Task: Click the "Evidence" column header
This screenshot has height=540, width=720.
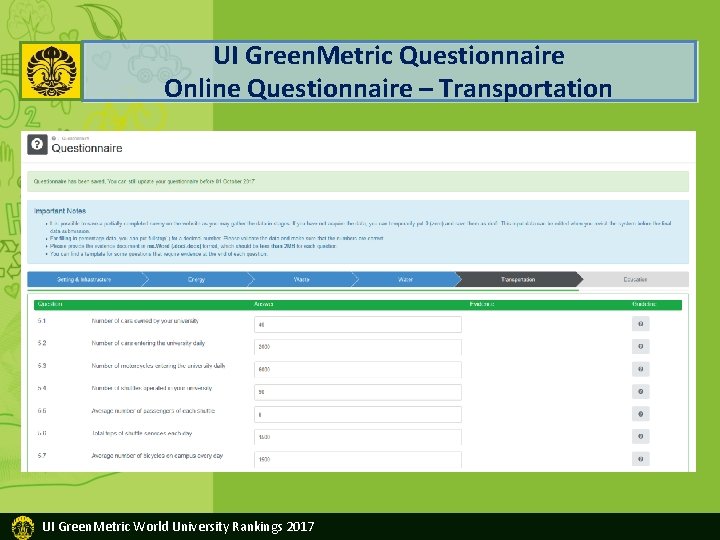Action: (482, 304)
